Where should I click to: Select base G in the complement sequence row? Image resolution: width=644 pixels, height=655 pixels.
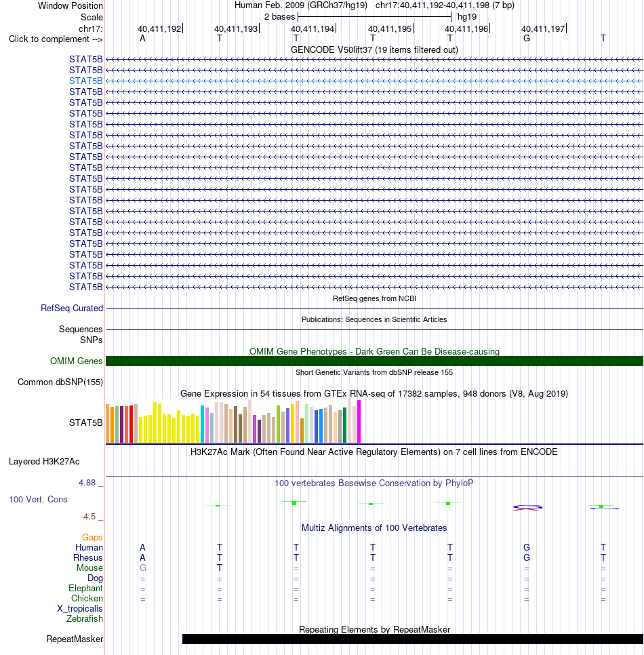coord(527,39)
